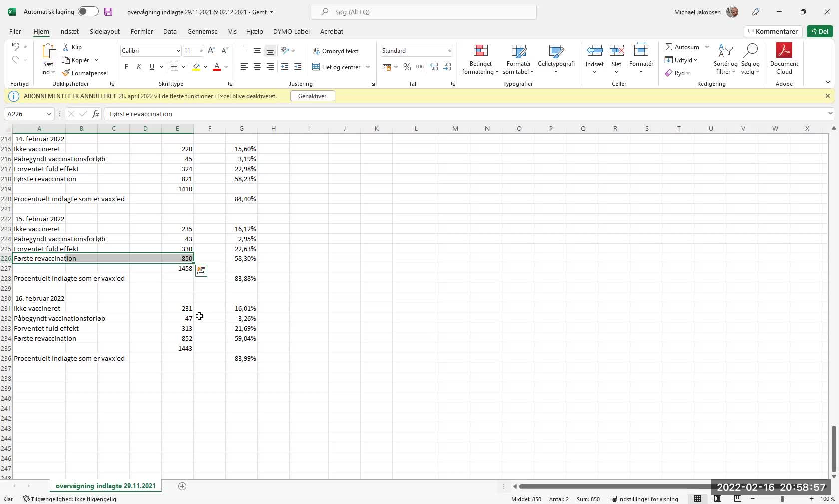The height and width of the screenshot is (504, 839).
Task: Open the Standard number format dropdown
Action: [449, 51]
